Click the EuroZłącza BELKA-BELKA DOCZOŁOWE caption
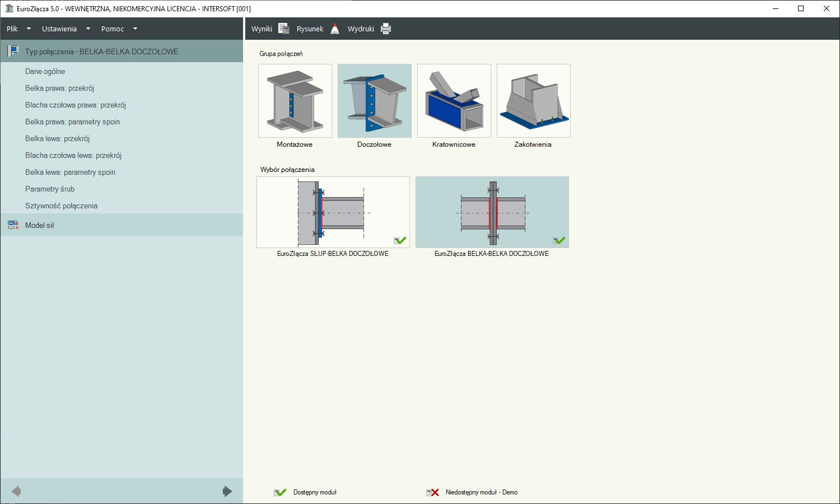Image resolution: width=840 pixels, height=504 pixels. coord(492,254)
